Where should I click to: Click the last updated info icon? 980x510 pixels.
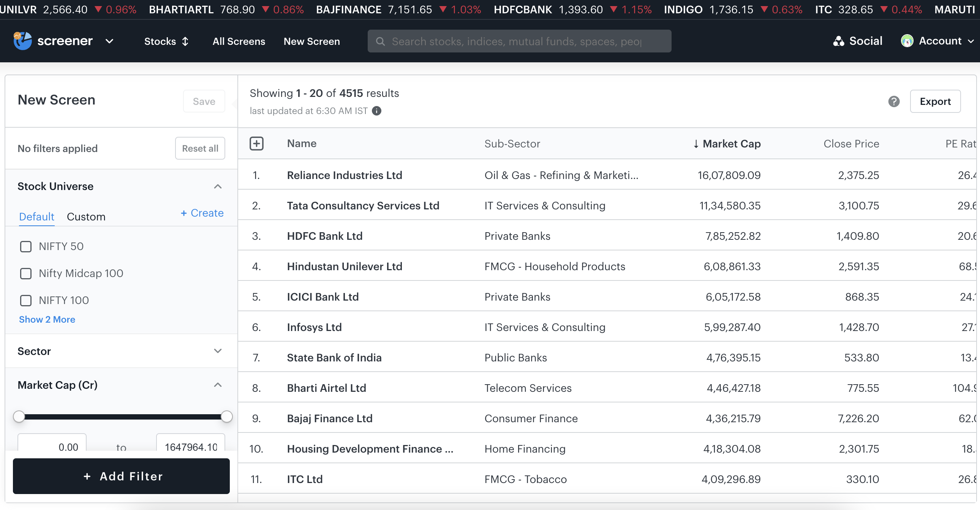(377, 111)
